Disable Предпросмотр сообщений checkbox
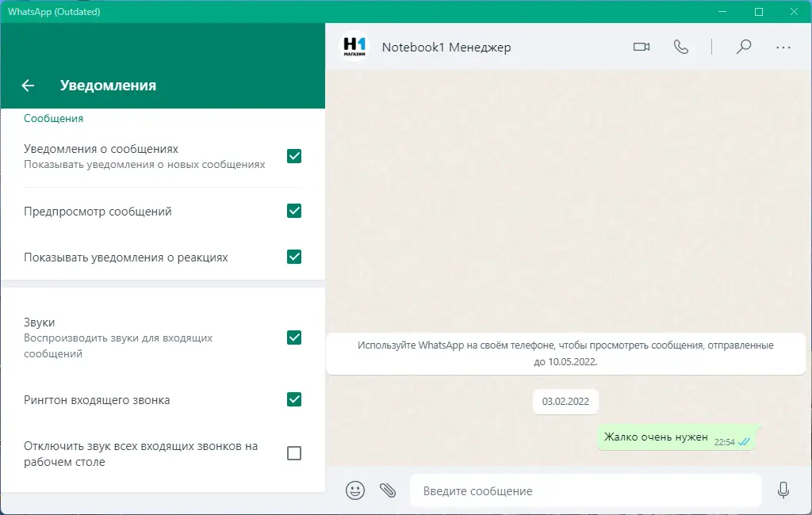Viewport: 812px width, 515px height. pos(294,211)
